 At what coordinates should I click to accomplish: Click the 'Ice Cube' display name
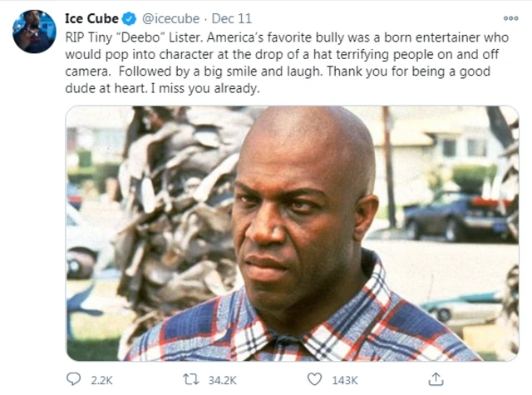pyautogui.click(x=91, y=18)
